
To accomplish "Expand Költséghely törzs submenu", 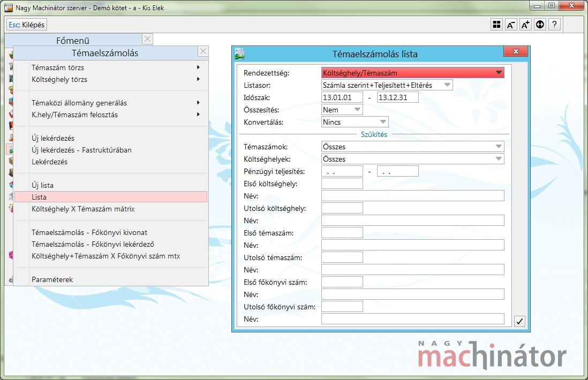I will click(111, 79).
